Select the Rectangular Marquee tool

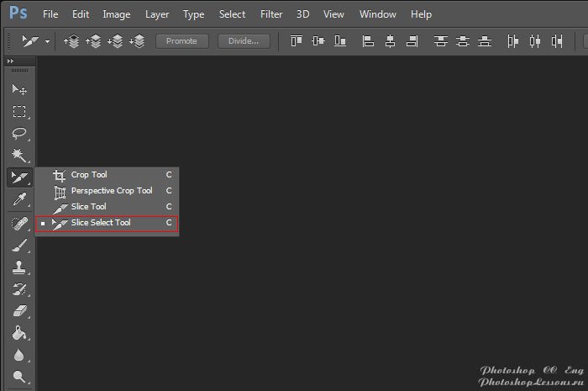coord(18,112)
